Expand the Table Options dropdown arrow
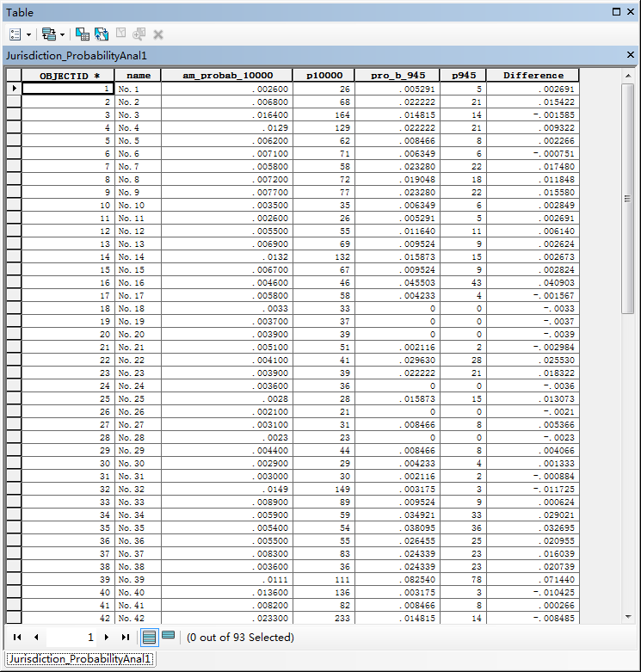Viewport: 641px width, 672px height. click(x=28, y=34)
